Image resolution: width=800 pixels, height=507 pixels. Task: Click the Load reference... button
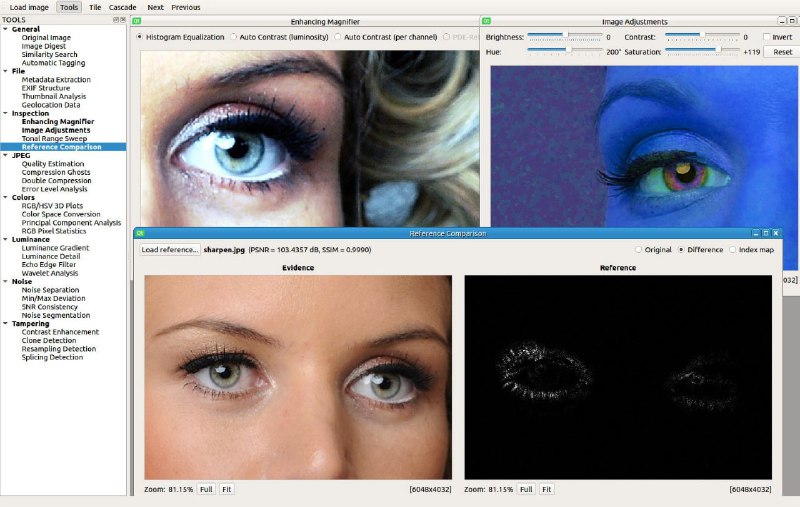pos(169,249)
